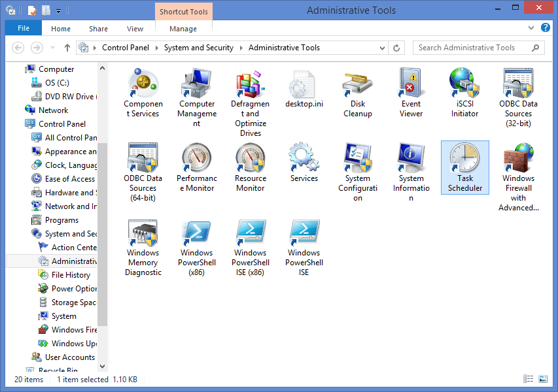Refresh the Administrative Tools folder
558x392 pixels.
(x=396, y=48)
